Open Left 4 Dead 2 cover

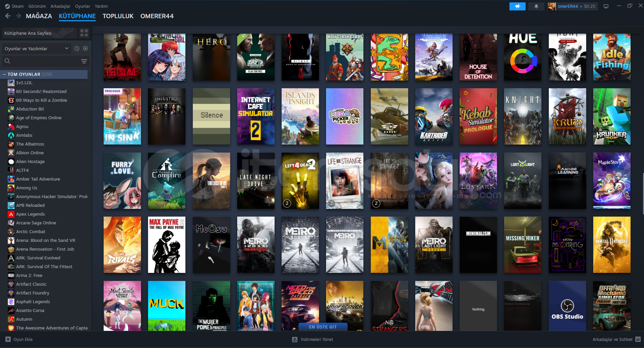(x=300, y=181)
